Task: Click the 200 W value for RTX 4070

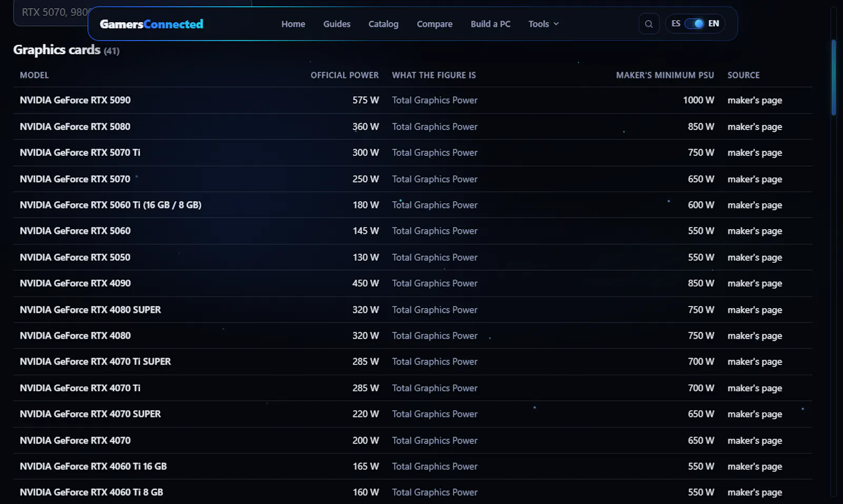Action: [366, 440]
